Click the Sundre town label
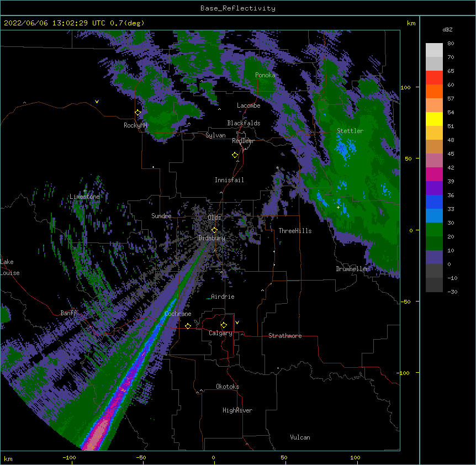Viewport: 476px width, 465px height. [161, 216]
